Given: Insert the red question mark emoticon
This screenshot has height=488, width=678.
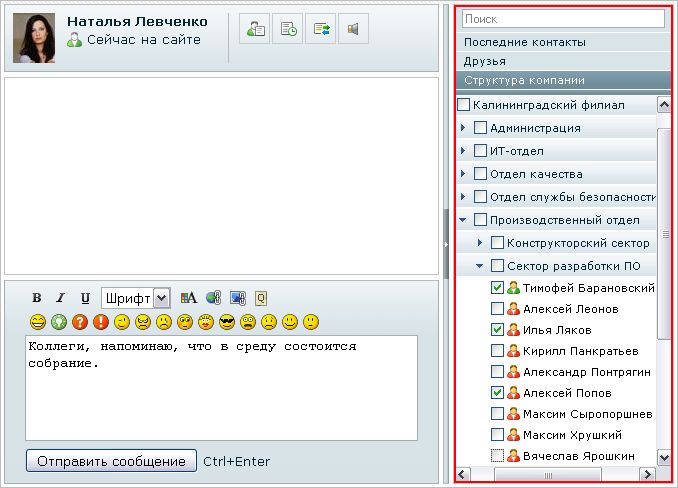Looking at the screenshot, I should click(80, 322).
